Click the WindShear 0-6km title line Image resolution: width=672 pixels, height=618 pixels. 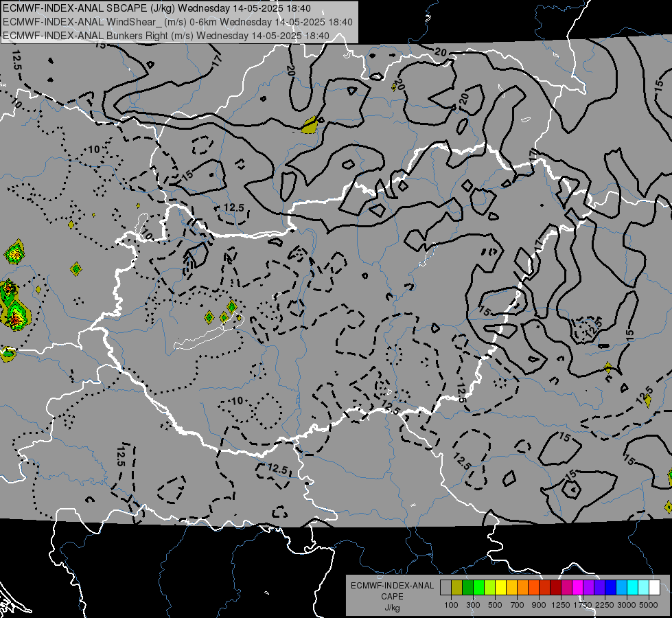click(x=177, y=22)
